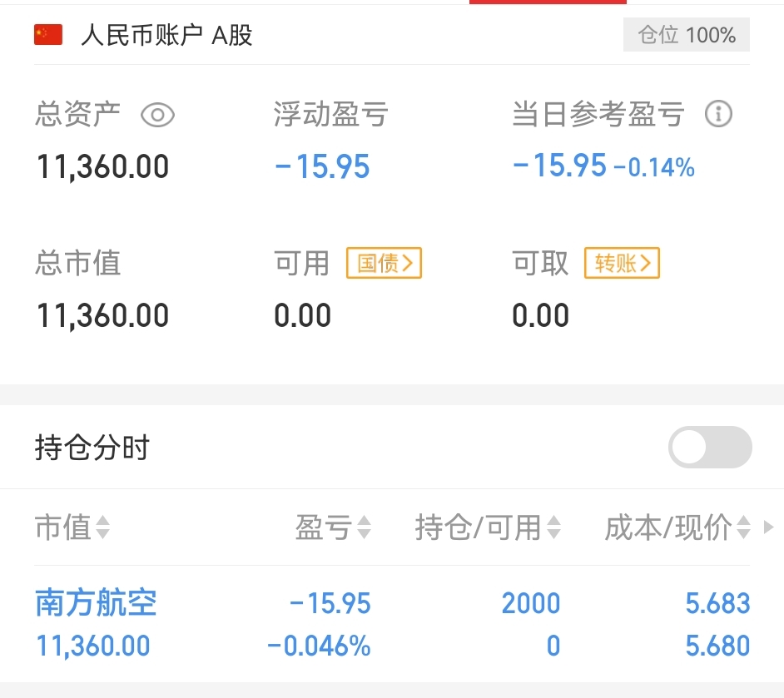The image size is (784, 698).
Task: Sort holdings by 市值 column
Action: [72, 527]
